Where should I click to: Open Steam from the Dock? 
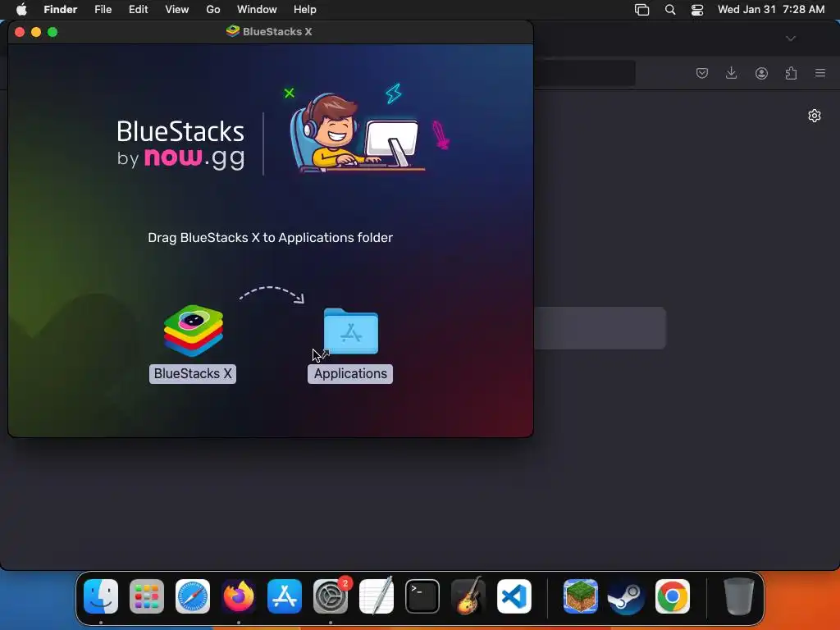pyautogui.click(x=626, y=596)
